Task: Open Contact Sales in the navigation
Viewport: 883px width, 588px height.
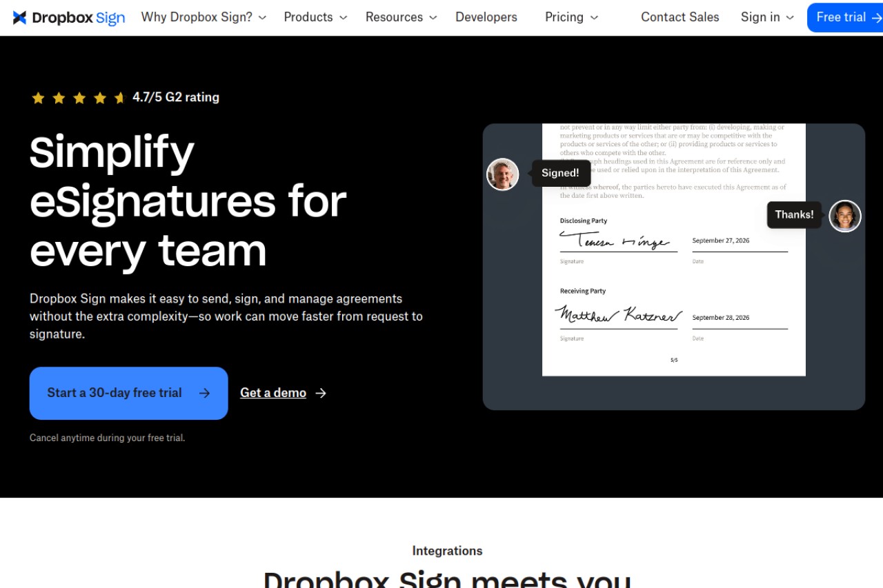Action: click(680, 17)
